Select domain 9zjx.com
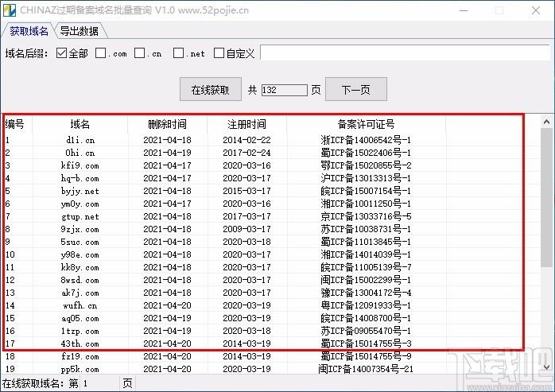The image size is (555, 392). point(80,230)
